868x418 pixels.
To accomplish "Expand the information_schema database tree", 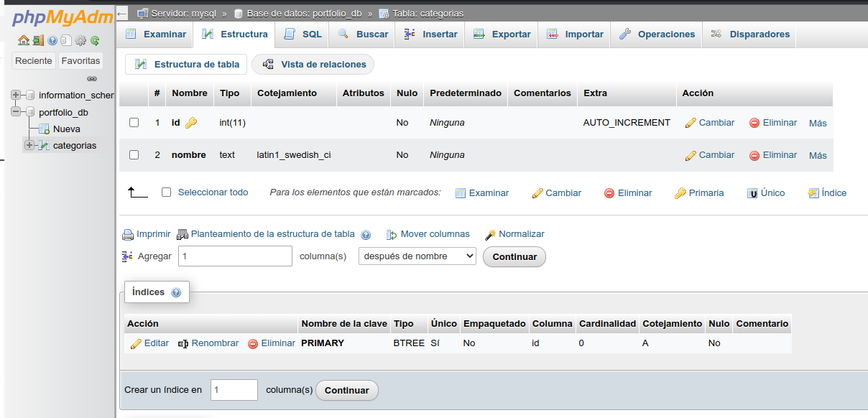I will 17,95.
